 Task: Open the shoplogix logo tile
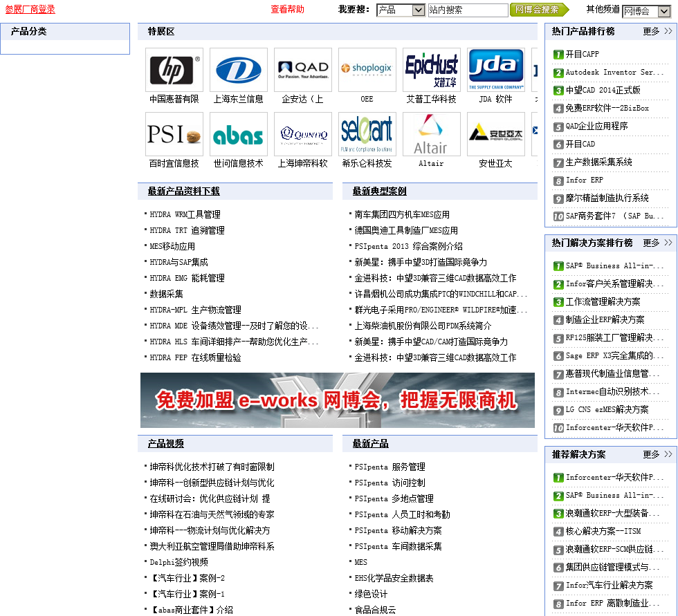[367, 70]
